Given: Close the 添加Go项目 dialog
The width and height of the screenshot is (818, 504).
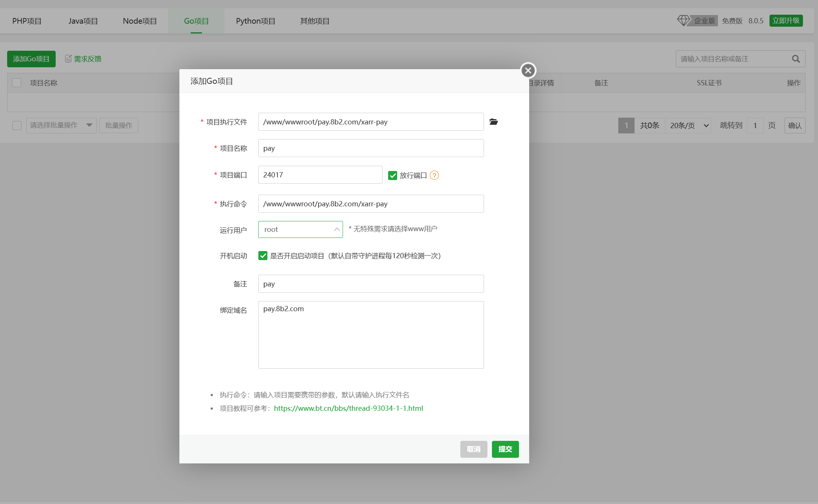Looking at the screenshot, I should (528, 71).
